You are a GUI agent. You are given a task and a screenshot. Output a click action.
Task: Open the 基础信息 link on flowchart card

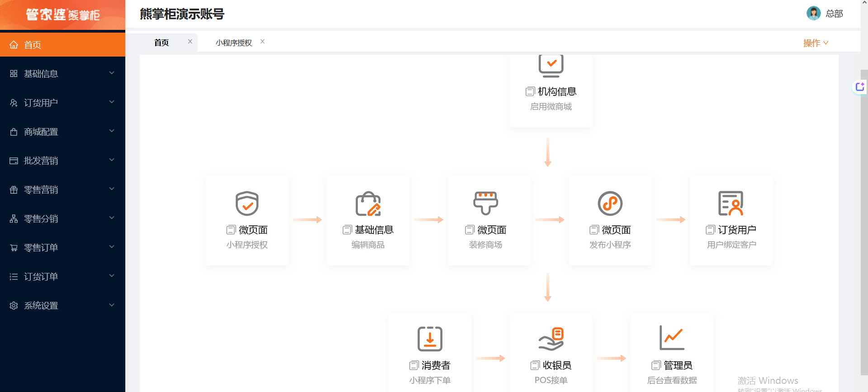pos(374,230)
